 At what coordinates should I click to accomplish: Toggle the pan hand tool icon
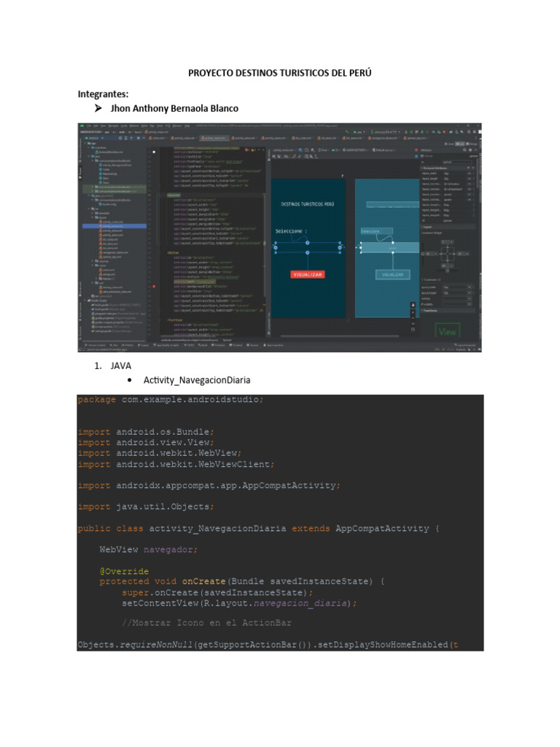413,305
